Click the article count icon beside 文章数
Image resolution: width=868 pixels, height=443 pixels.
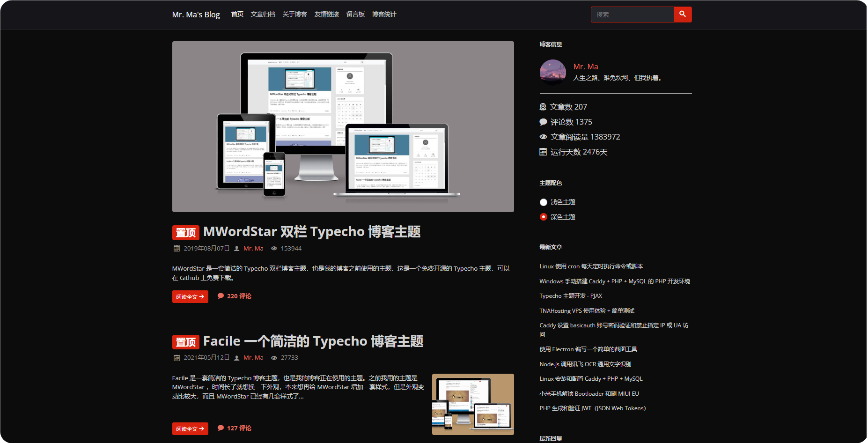point(543,107)
